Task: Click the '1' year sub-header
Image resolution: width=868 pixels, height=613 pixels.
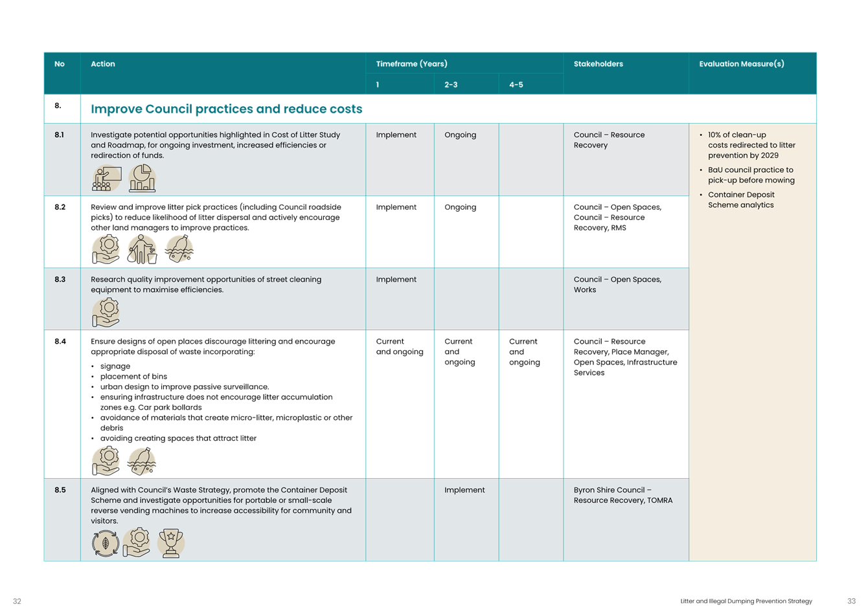Action: 378,85
